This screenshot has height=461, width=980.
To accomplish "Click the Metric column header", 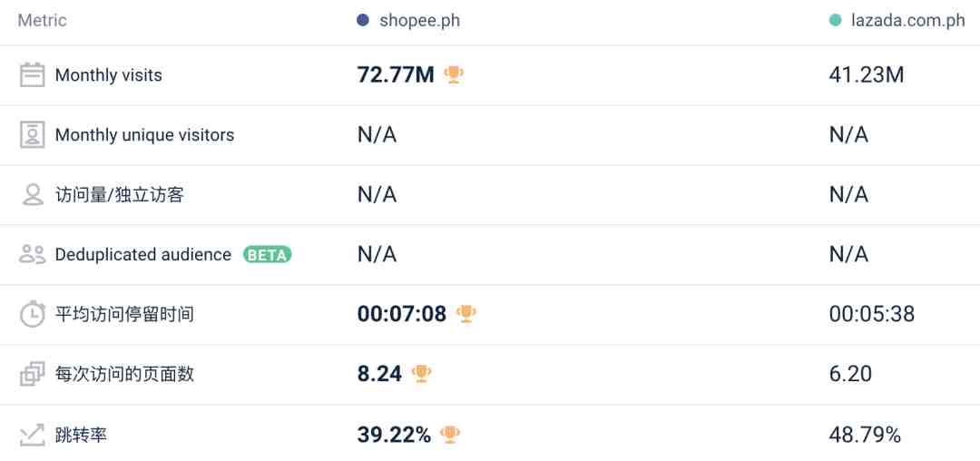I will coord(42,21).
